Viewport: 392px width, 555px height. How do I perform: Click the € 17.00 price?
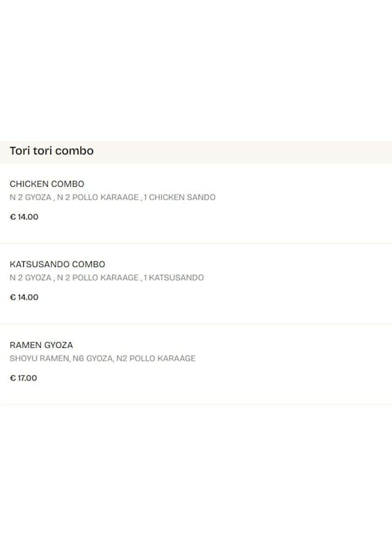click(x=24, y=378)
